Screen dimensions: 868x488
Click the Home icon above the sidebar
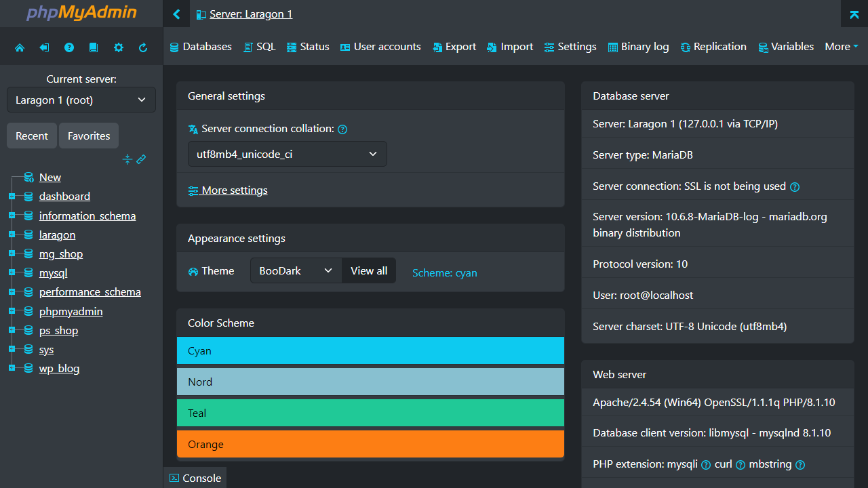point(20,46)
